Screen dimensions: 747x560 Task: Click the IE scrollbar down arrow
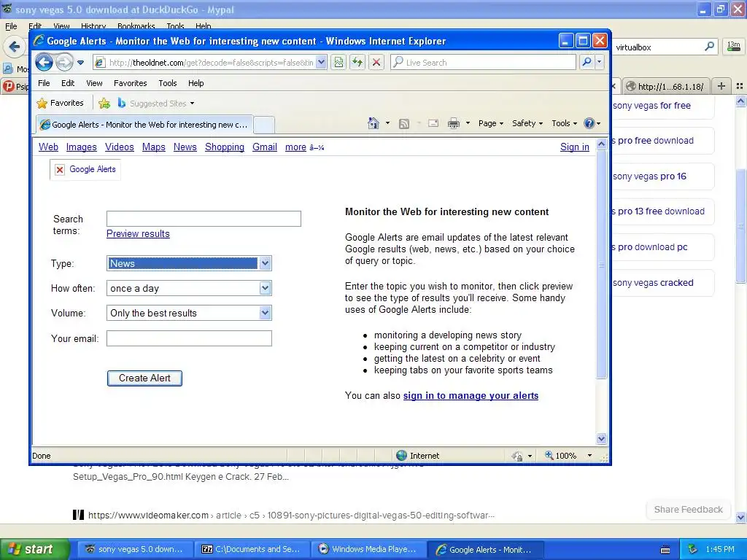(602, 438)
